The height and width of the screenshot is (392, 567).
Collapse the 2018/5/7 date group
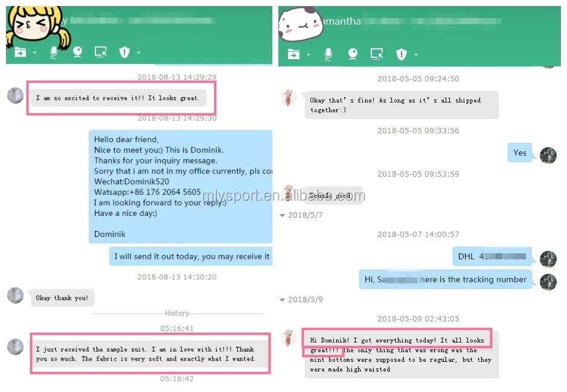coord(283,215)
